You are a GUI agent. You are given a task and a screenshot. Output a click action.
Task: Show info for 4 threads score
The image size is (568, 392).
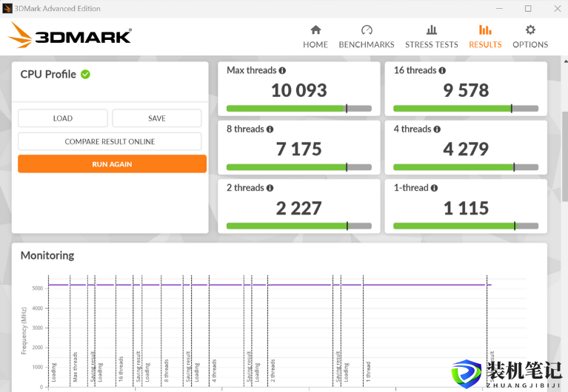[437, 129]
